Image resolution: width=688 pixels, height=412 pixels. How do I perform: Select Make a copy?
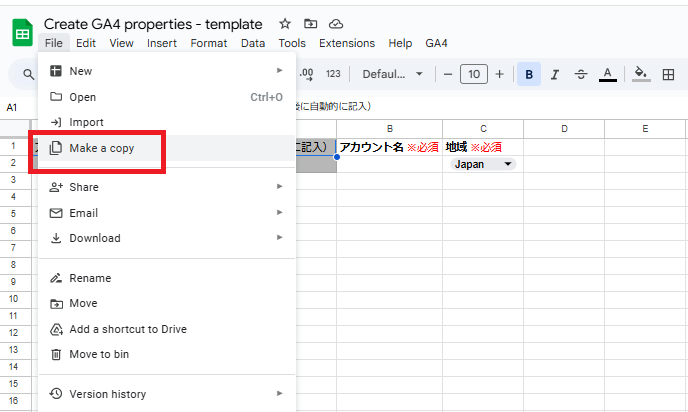point(167,148)
